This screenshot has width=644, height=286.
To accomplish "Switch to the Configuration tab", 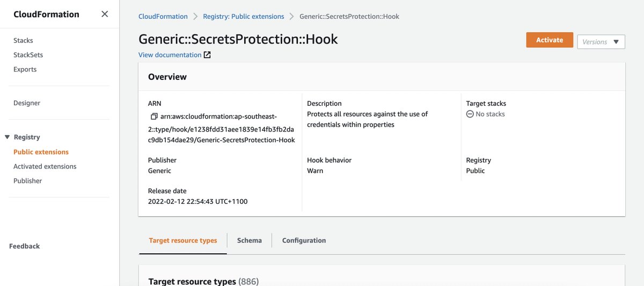I will (x=304, y=240).
